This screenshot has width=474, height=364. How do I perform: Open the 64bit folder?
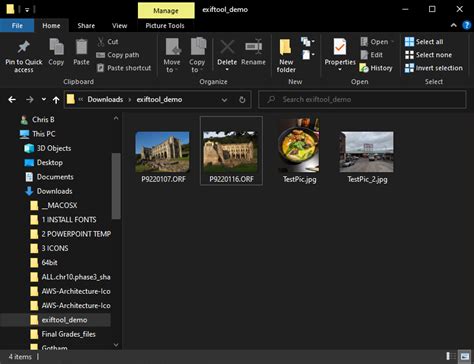[44, 263]
